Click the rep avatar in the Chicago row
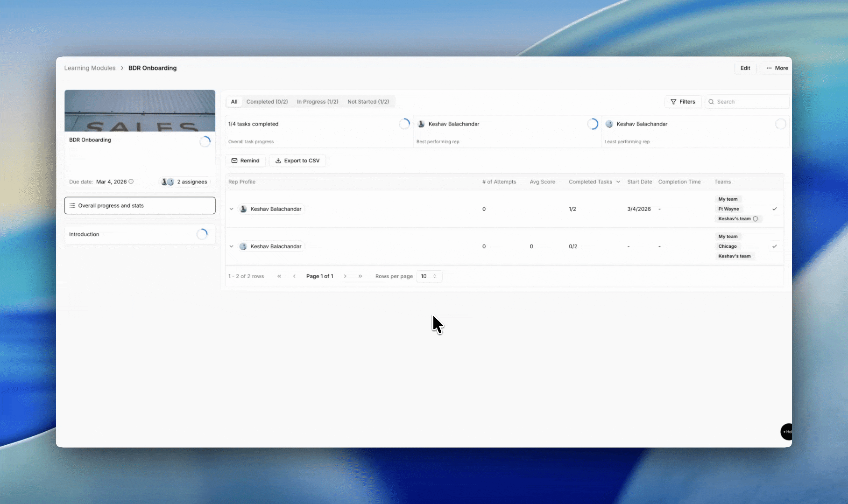Image resolution: width=848 pixels, height=504 pixels. pyautogui.click(x=243, y=246)
